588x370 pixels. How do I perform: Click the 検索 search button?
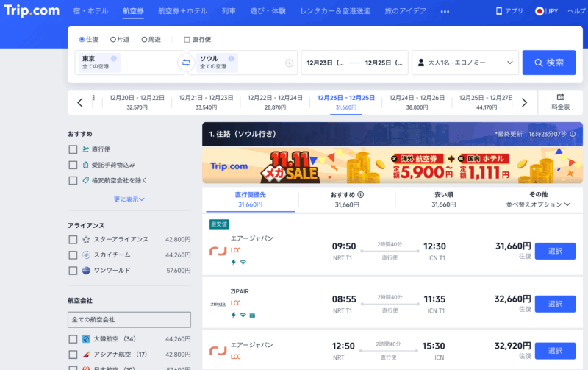(x=549, y=63)
